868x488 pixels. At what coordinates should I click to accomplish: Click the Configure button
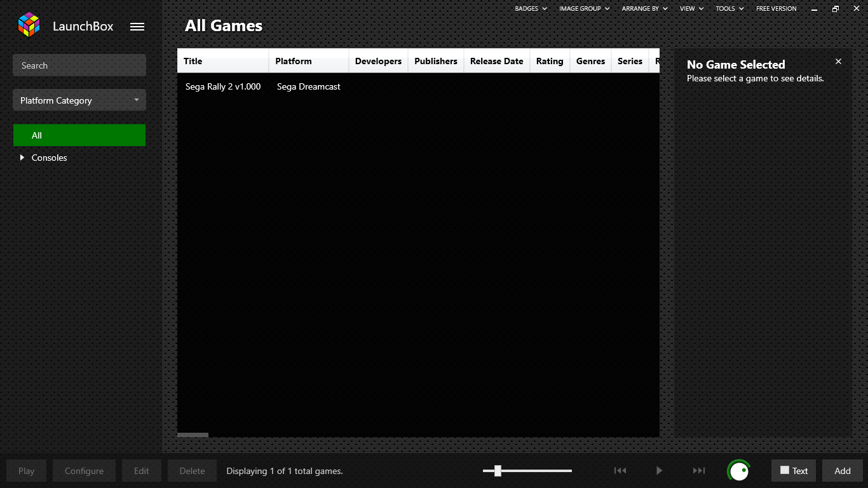[x=84, y=471]
